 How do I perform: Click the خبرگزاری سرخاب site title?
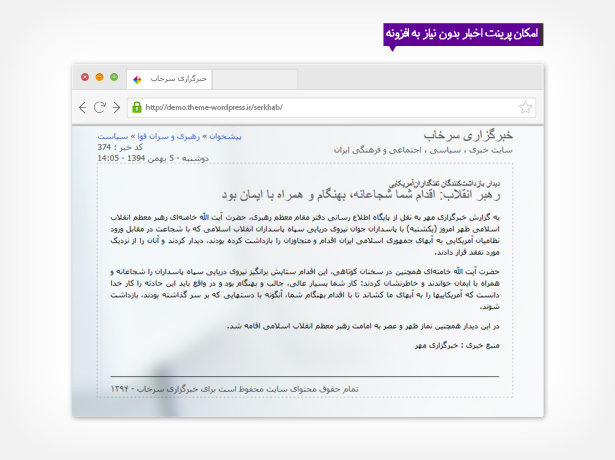point(470,134)
